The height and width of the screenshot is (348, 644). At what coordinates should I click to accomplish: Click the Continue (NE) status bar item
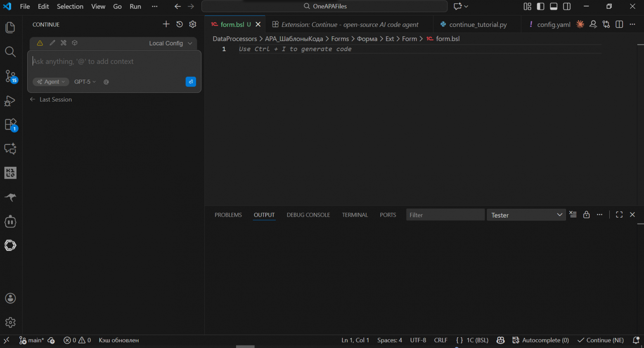[x=601, y=340]
